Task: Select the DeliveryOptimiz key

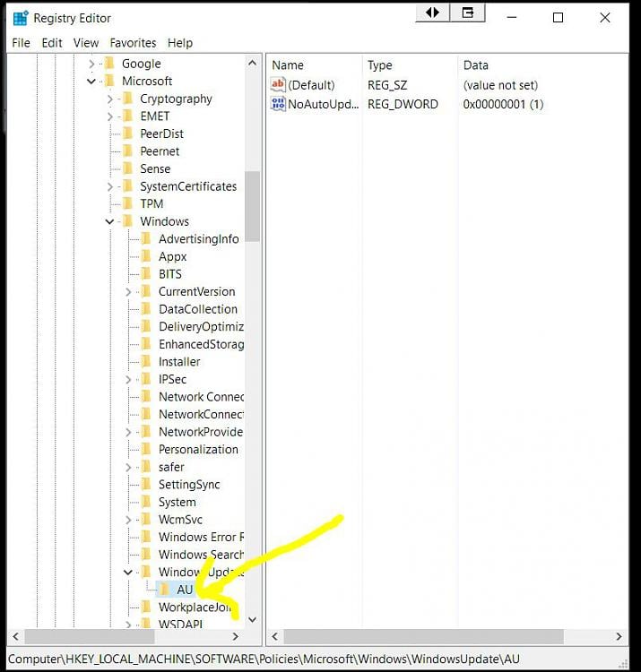Action: coord(201,326)
